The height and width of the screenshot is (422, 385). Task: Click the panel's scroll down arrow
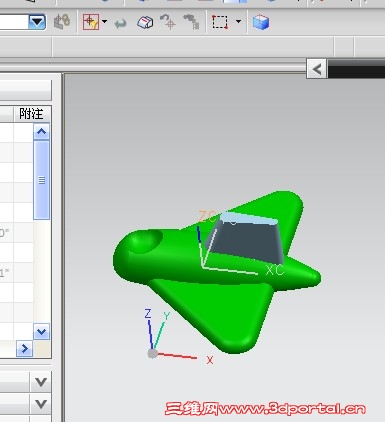(x=41, y=331)
